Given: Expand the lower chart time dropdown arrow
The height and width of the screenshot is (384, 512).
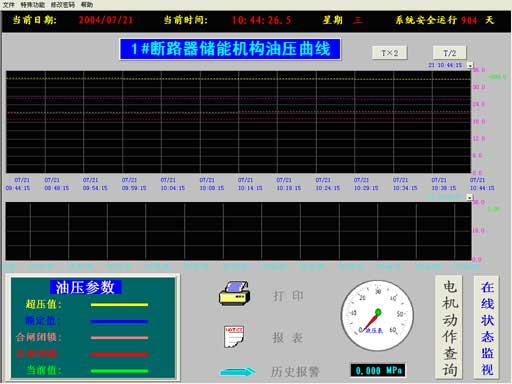Looking at the screenshot, I should coord(469,197).
